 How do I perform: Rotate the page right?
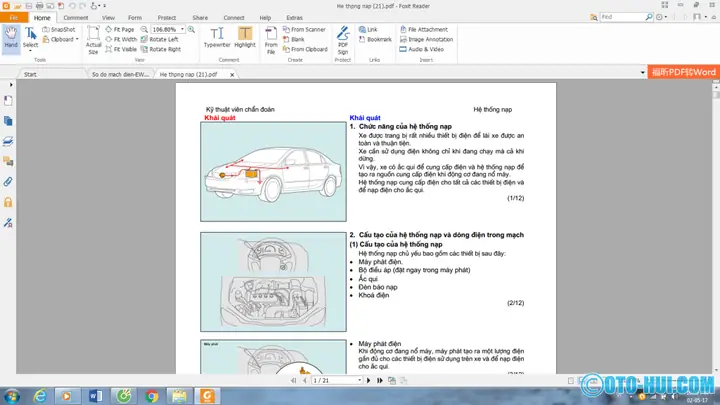coord(161,49)
